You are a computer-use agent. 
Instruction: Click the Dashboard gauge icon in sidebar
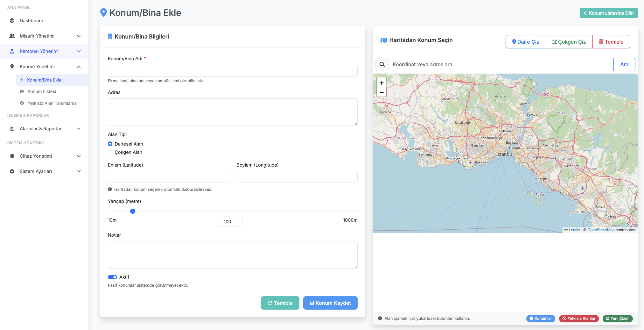12,21
